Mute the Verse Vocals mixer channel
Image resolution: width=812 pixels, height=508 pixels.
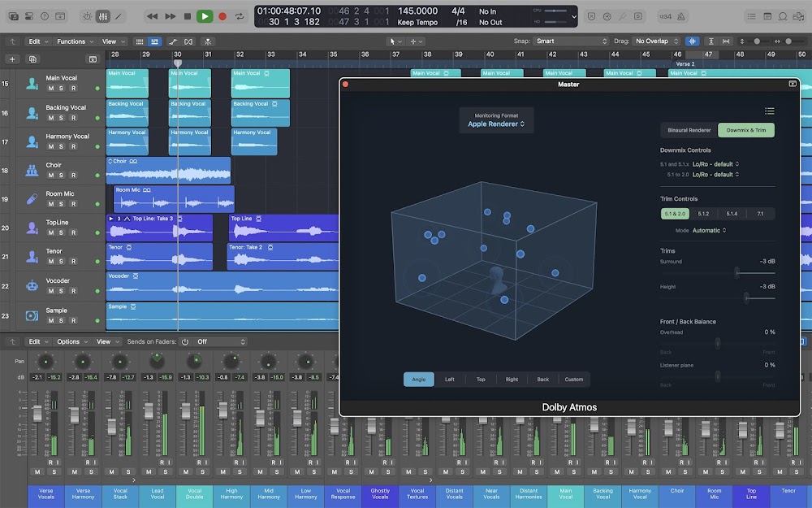coord(37,471)
